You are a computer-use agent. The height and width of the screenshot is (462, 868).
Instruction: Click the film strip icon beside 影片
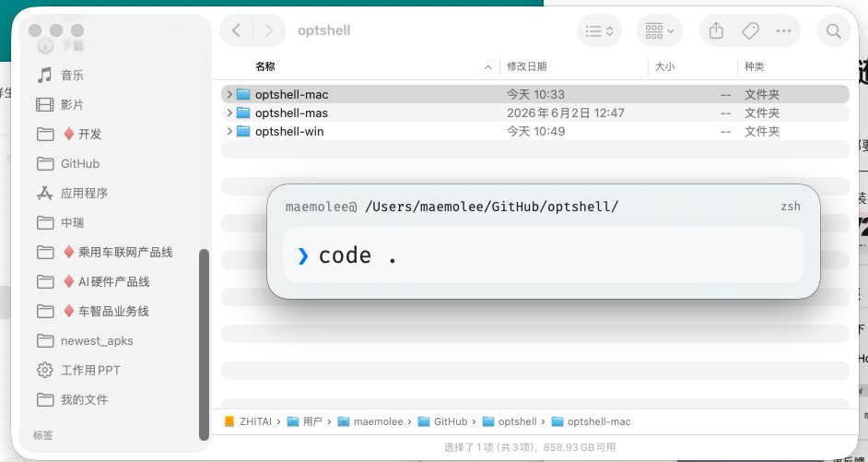click(44, 104)
